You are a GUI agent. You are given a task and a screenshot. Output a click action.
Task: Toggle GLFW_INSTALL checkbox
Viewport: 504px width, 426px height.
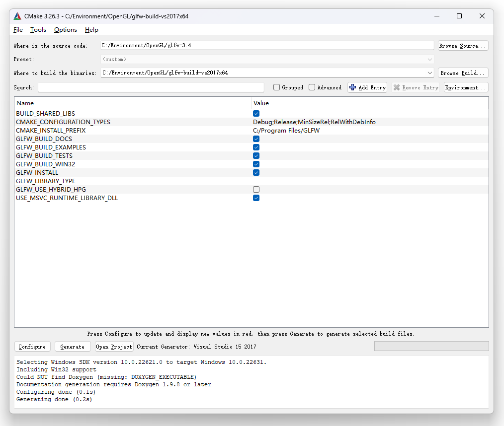pyautogui.click(x=256, y=172)
